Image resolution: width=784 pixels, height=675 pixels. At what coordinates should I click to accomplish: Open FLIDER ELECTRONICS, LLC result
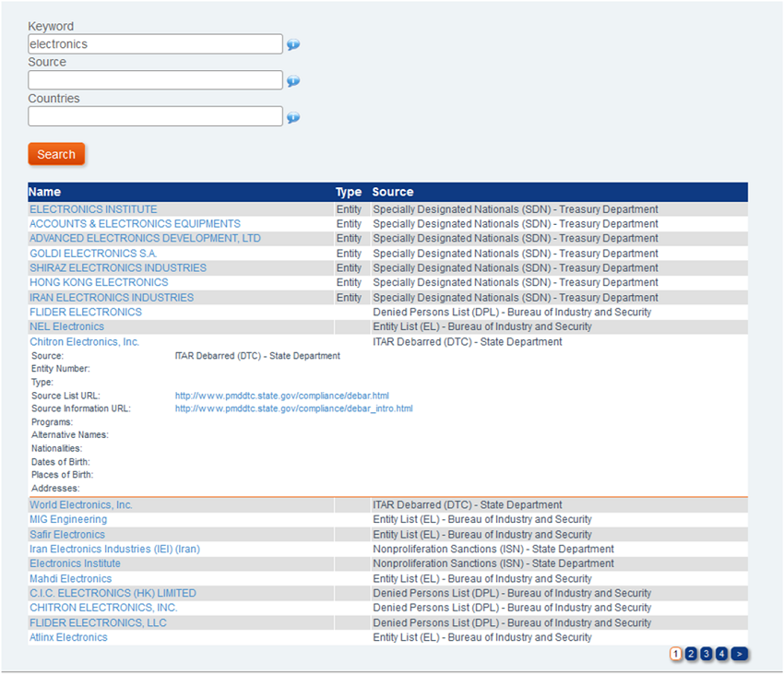(x=98, y=623)
